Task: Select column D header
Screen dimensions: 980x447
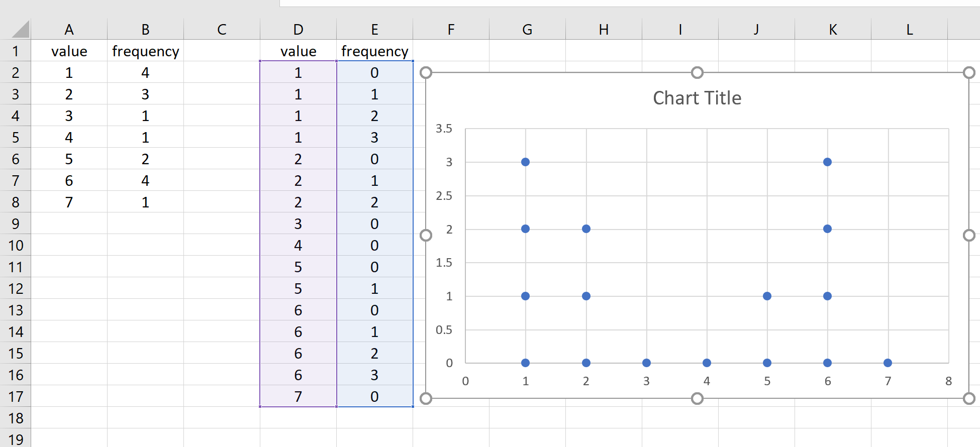Action: pyautogui.click(x=298, y=30)
